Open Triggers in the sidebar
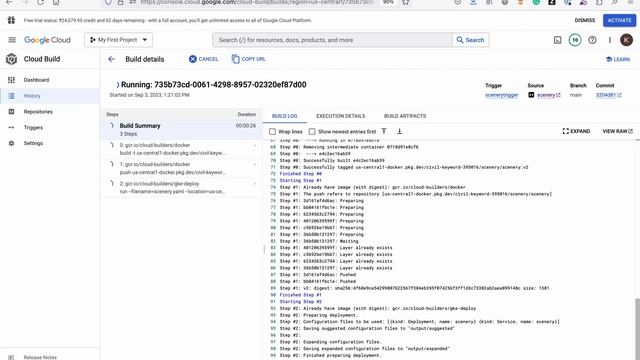This screenshot has height=360, width=640. [49, 128]
